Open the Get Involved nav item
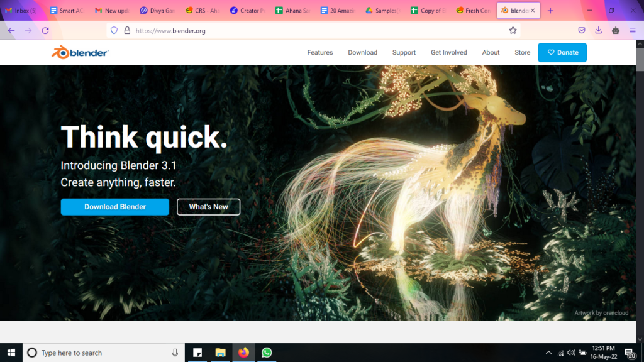This screenshot has height=362, width=644. [449, 53]
